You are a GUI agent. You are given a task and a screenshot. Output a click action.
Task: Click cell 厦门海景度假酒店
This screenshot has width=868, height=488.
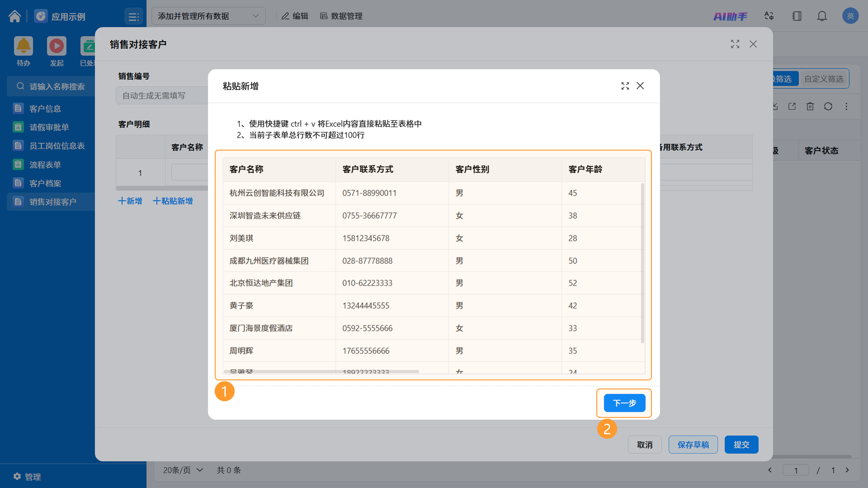point(279,328)
